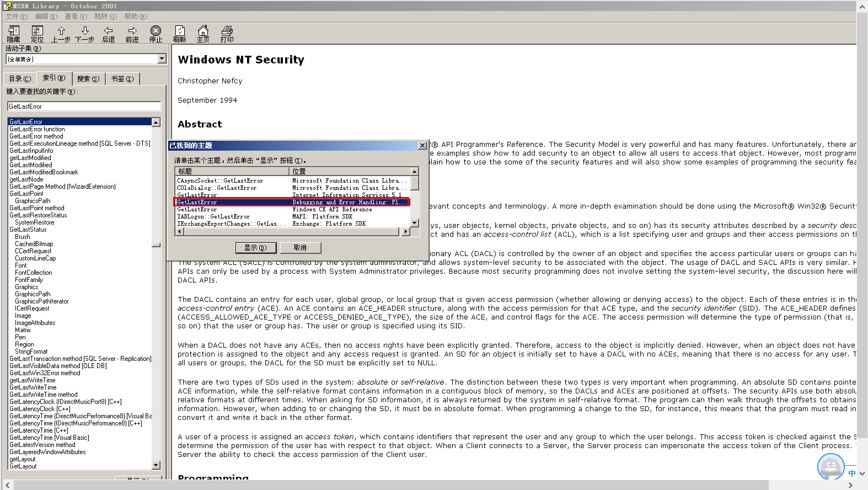Select GetLastError method index entry
This screenshot has width=868, height=490.
point(36,136)
